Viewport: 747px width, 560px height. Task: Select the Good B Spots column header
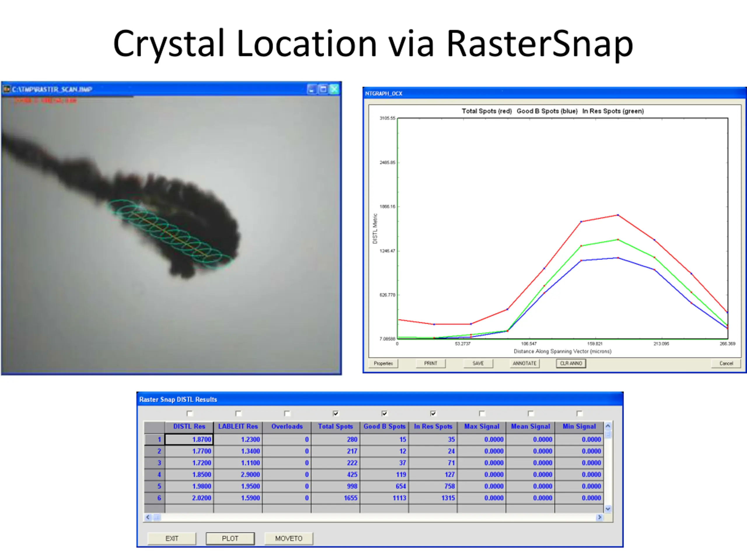(384, 427)
